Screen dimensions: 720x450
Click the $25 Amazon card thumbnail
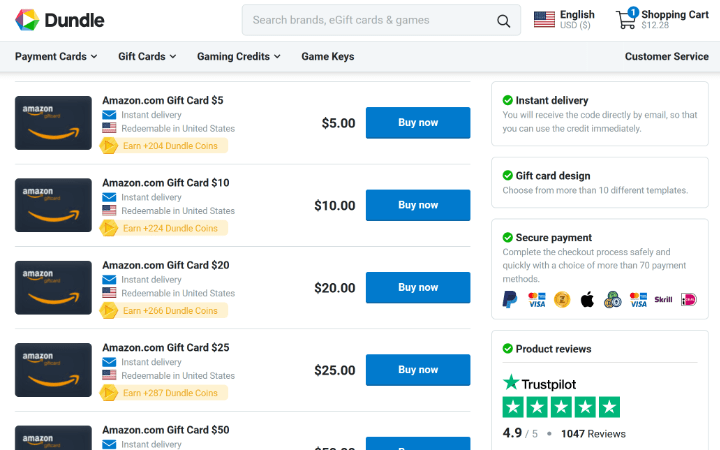click(x=53, y=370)
